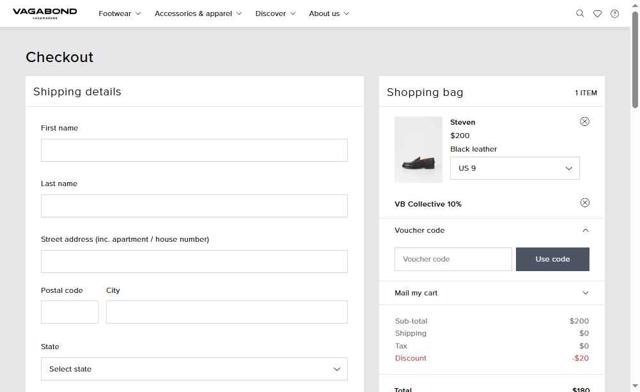The image size is (640, 392).
Task: Open the Discover menu
Action: pos(275,13)
